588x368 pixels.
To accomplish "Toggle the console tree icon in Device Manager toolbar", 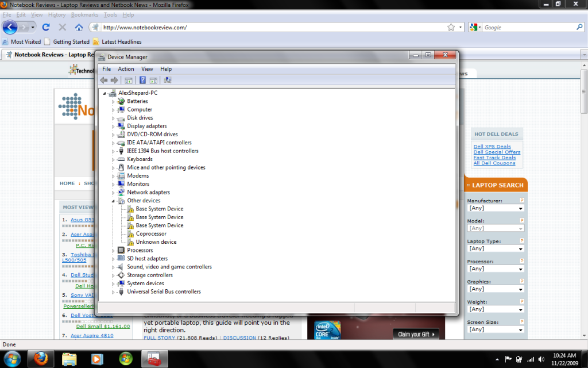I will (x=128, y=80).
